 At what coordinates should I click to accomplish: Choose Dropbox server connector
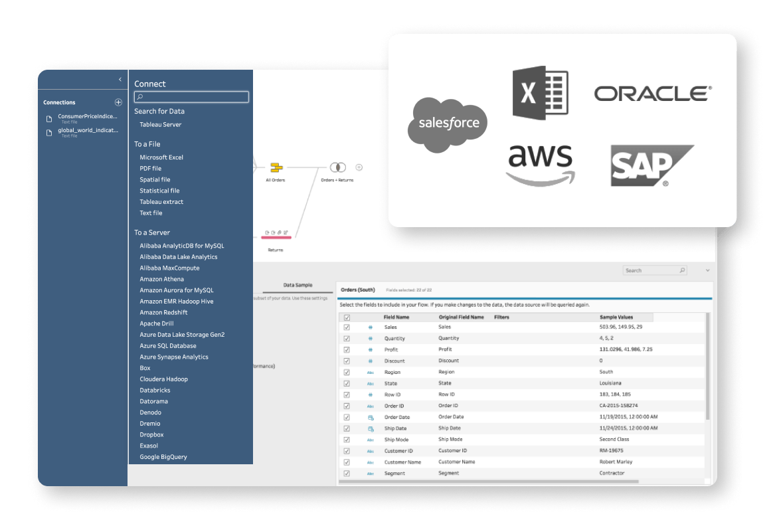click(x=151, y=434)
